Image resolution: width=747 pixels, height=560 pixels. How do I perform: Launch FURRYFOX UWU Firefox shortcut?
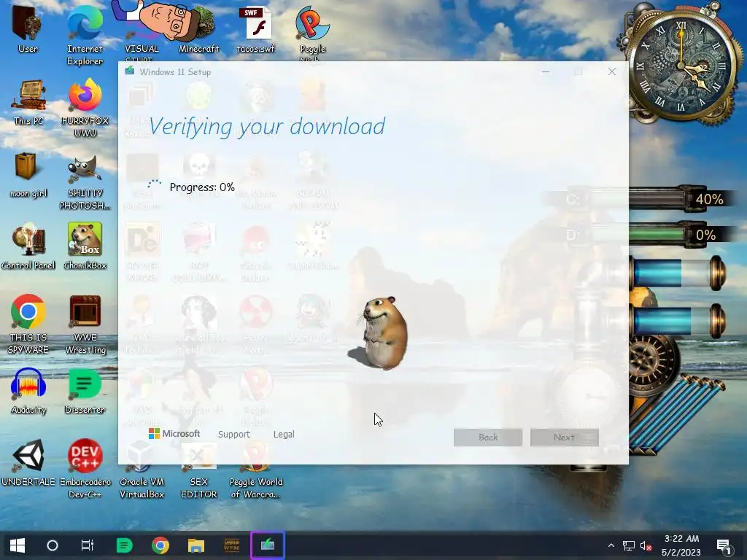[x=85, y=109]
